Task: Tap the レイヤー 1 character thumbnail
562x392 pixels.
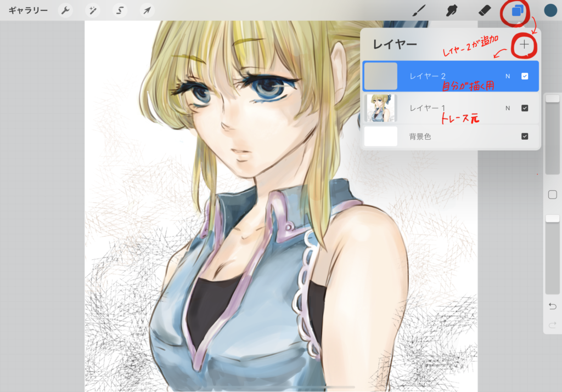Action: coord(381,108)
